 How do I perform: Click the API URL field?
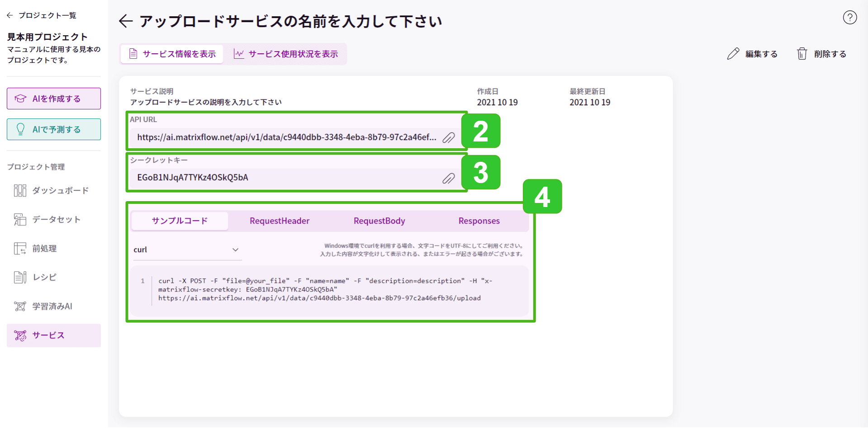click(x=295, y=137)
